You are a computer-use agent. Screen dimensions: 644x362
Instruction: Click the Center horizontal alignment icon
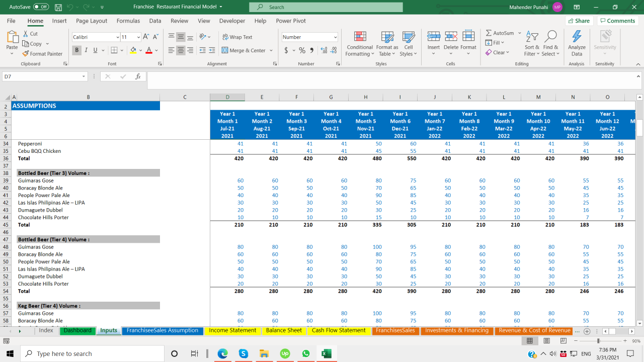pos(181,50)
